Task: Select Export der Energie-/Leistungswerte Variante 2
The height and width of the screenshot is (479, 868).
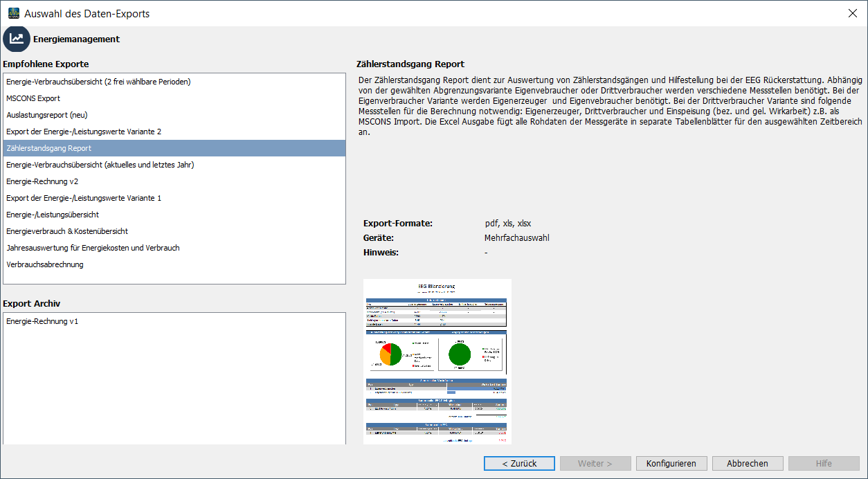Action: point(84,132)
